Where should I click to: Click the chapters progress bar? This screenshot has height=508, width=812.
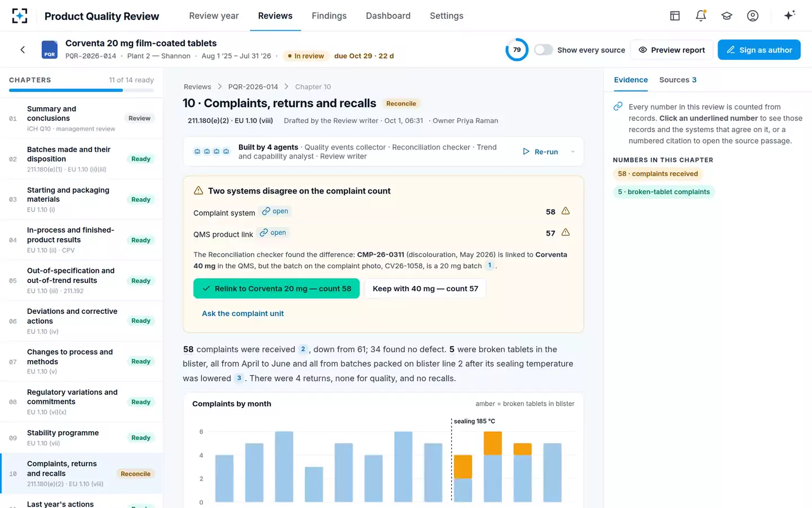tap(81, 90)
